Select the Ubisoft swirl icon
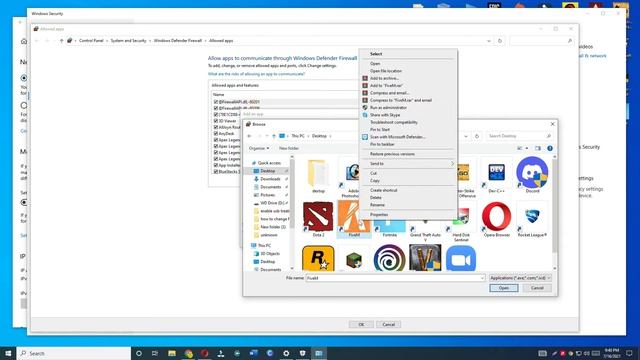This screenshot has width=640, height=360. (x=389, y=258)
